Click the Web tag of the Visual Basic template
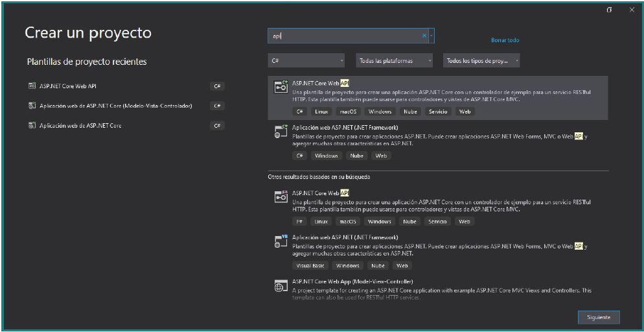Screen dimensions: 644x332 point(402,265)
